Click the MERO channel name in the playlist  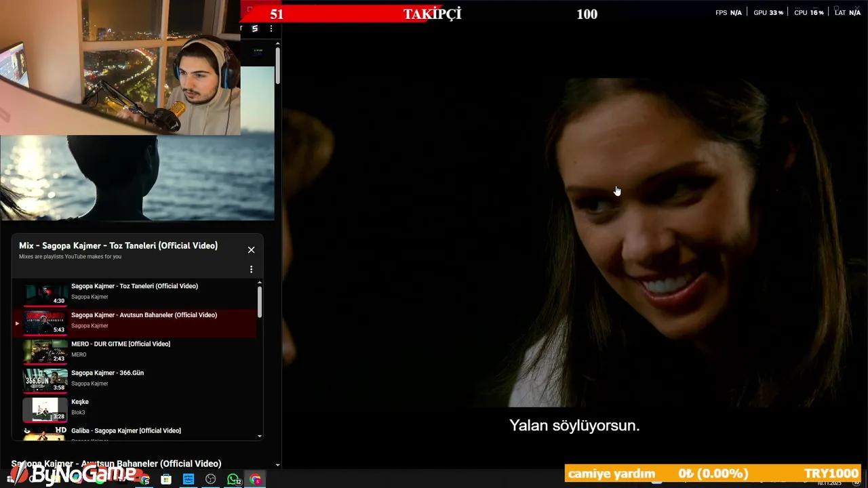(x=79, y=354)
